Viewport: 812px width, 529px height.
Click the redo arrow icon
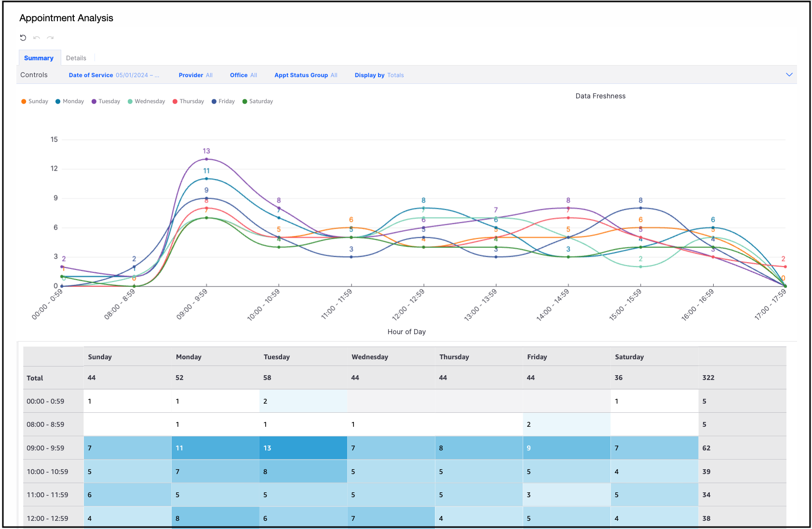[50, 38]
